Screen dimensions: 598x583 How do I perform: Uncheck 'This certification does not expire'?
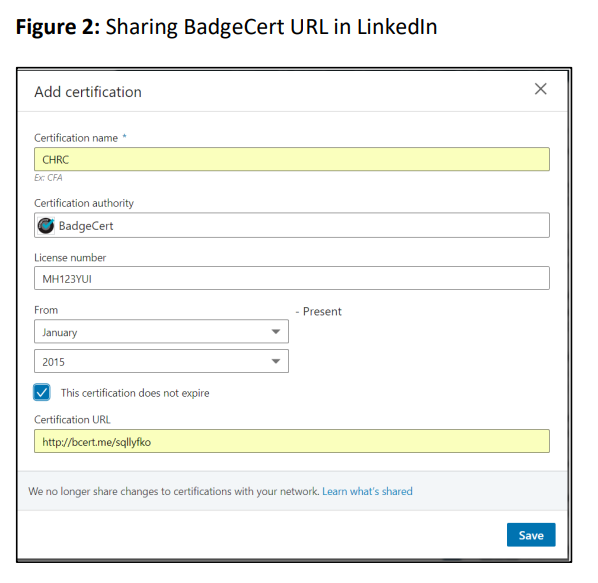click(x=42, y=392)
